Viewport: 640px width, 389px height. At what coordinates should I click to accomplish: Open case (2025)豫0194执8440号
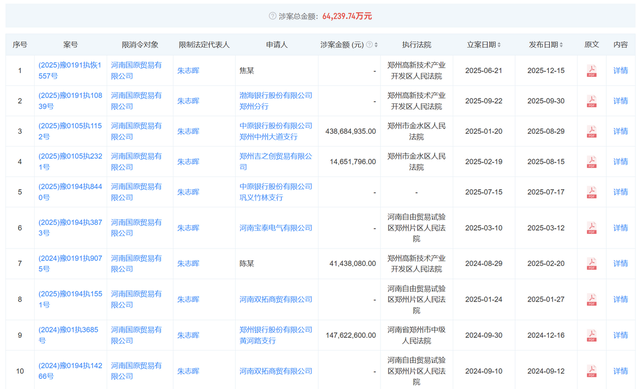(x=70, y=192)
